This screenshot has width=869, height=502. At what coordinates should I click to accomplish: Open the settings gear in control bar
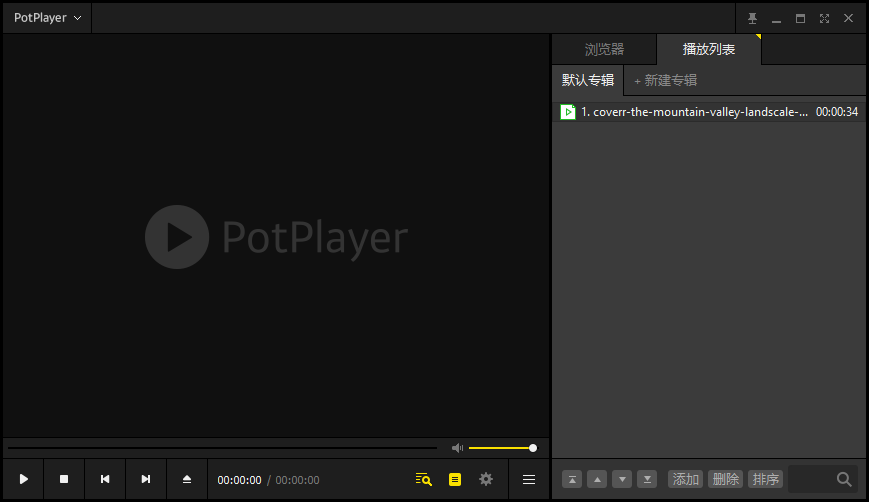click(486, 480)
